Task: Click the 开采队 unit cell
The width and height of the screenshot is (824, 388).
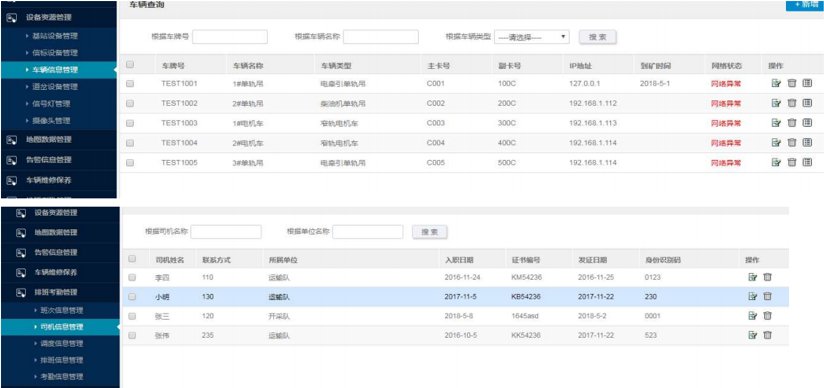Action: click(x=279, y=316)
